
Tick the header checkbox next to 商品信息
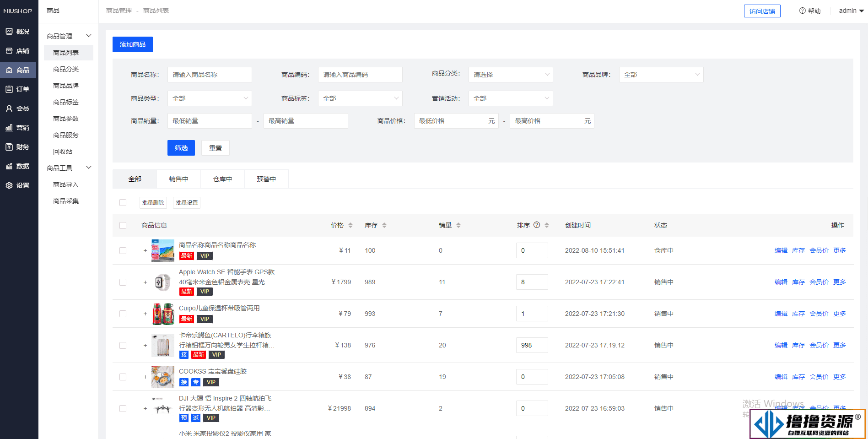tap(123, 225)
